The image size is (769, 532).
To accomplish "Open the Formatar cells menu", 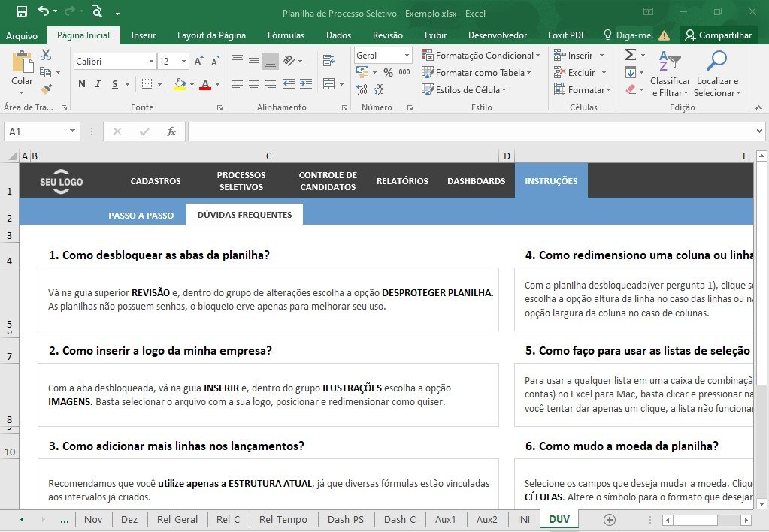I will click(x=582, y=89).
